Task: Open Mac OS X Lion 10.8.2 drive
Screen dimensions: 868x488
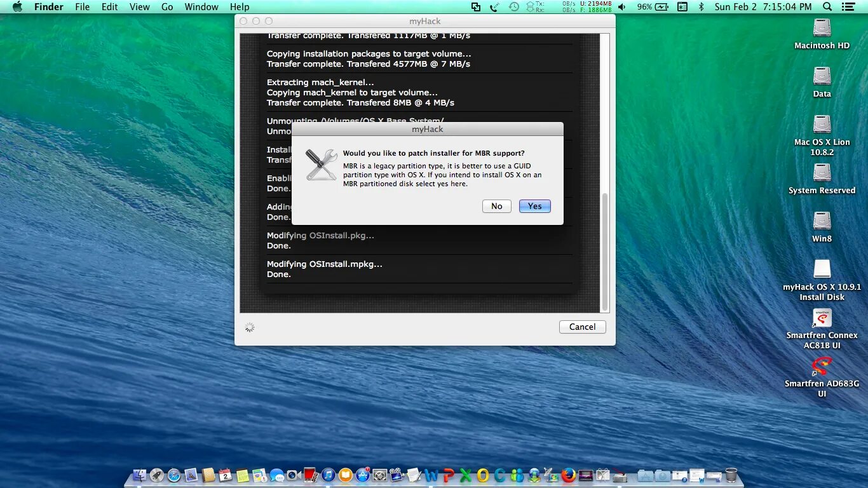Action: click(x=822, y=136)
